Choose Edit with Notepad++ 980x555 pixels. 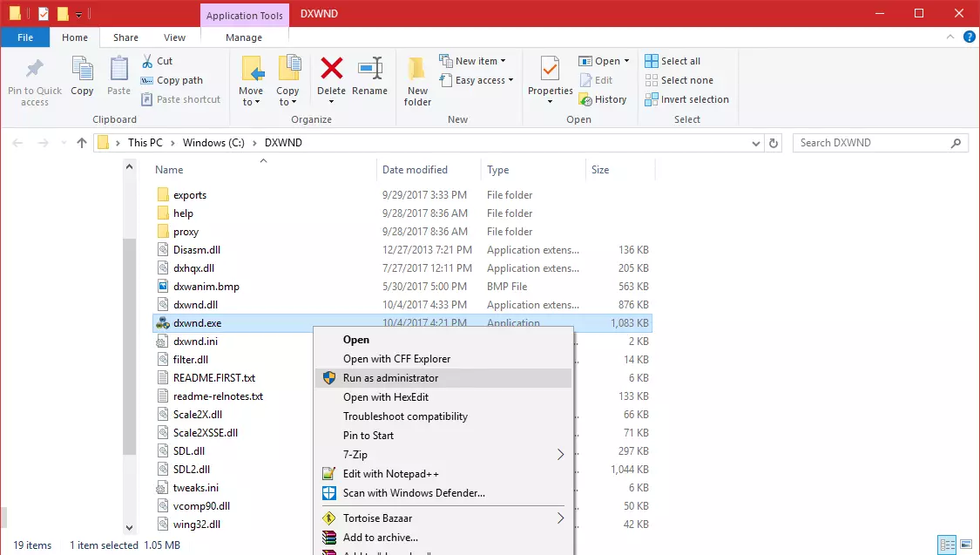tap(443, 474)
